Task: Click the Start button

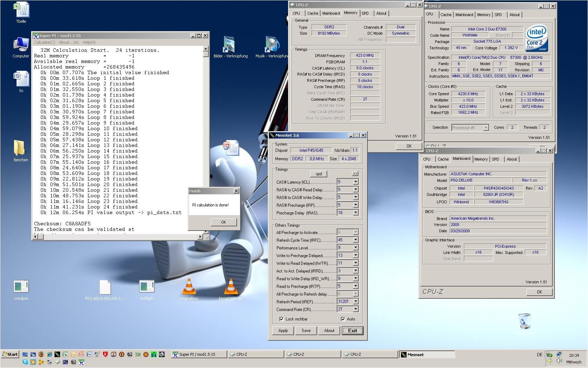Action: [10, 354]
